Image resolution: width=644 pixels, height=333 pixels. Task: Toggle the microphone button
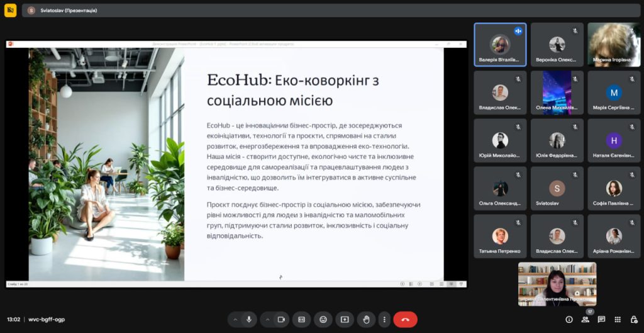point(249,319)
